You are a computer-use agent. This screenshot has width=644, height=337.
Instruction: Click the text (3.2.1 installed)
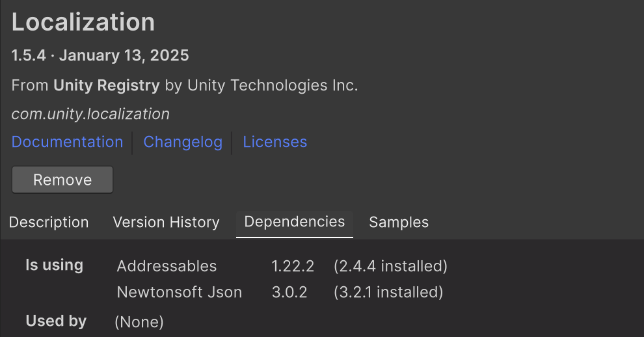388,292
